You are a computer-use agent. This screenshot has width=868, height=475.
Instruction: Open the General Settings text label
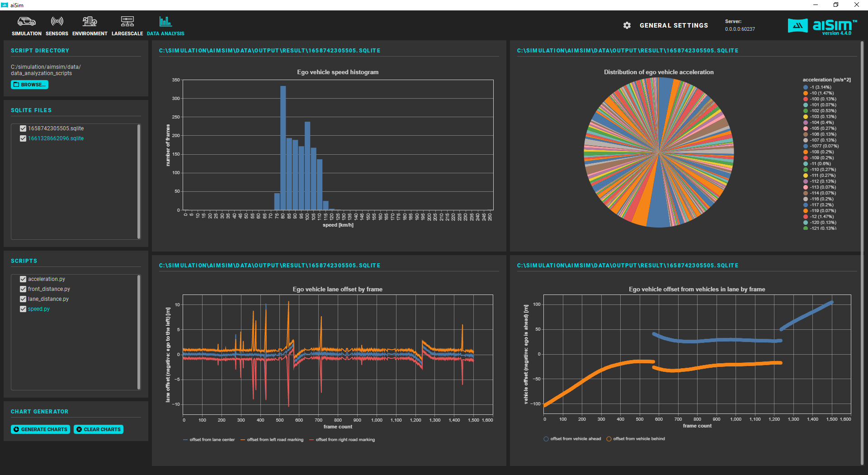click(674, 25)
